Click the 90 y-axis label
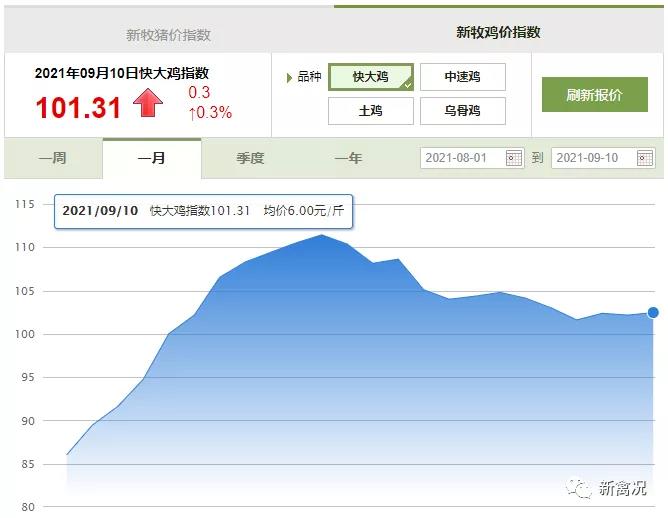668x518 pixels. click(28, 421)
